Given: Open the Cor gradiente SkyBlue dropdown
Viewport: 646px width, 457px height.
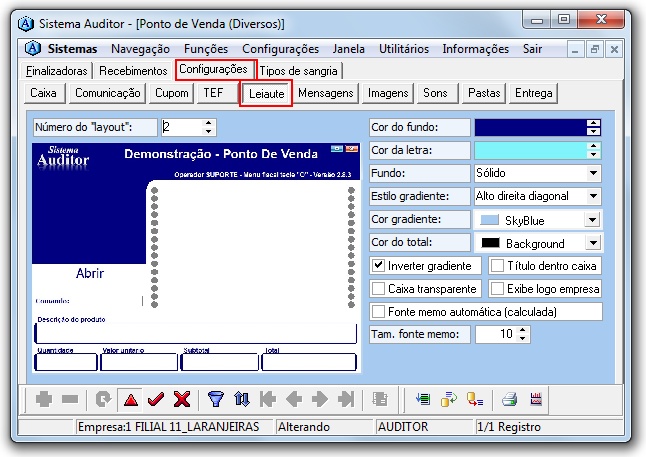Looking at the screenshot, I should (x=592, y=220).
